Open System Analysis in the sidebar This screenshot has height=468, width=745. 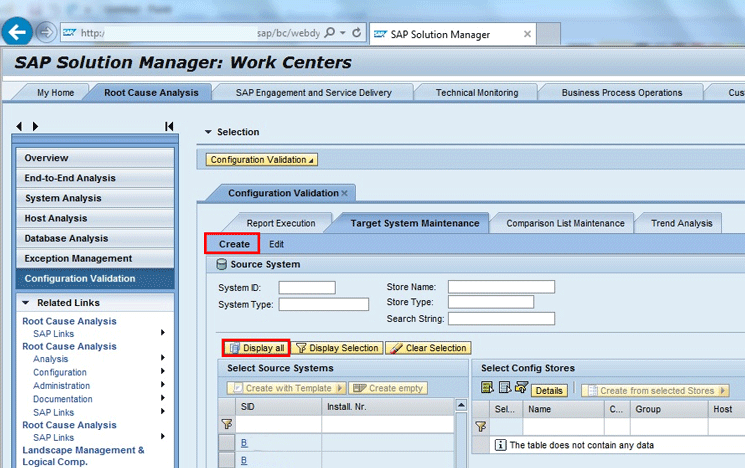[x=95, y=198]
